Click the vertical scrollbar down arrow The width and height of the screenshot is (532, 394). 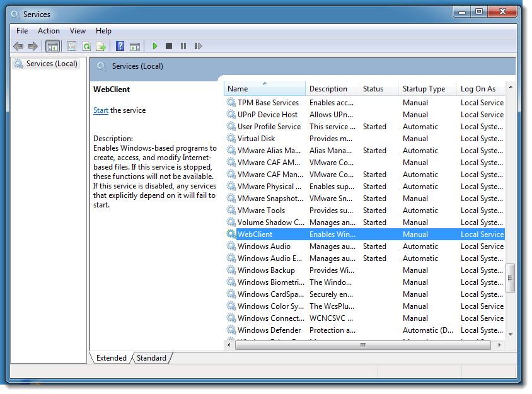[511, 334]
